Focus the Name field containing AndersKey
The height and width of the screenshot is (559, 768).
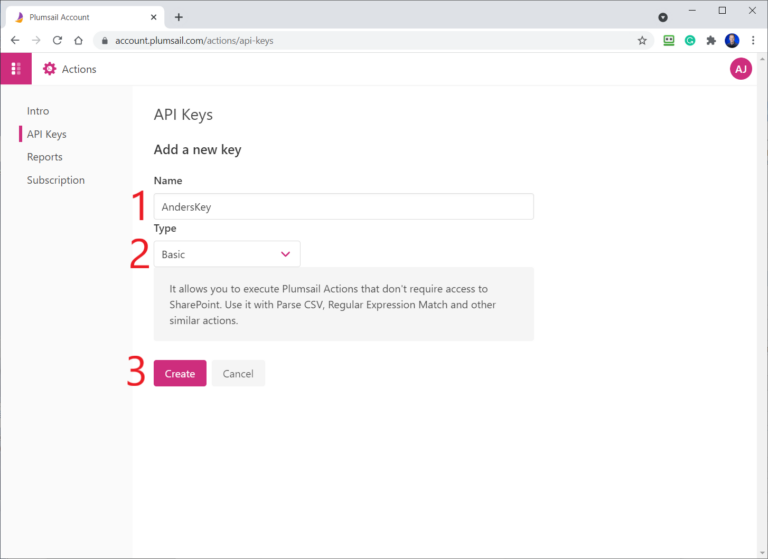(343, 206)
